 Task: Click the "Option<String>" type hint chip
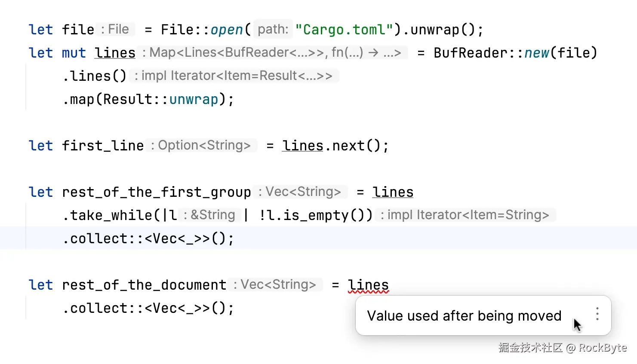pos(202,145)
